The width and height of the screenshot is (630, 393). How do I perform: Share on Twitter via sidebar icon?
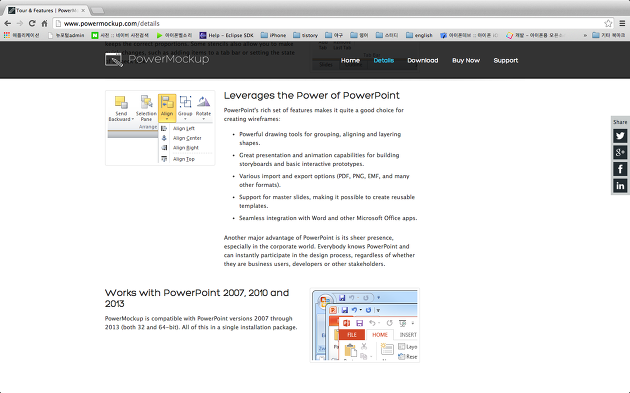pos(620,136)
